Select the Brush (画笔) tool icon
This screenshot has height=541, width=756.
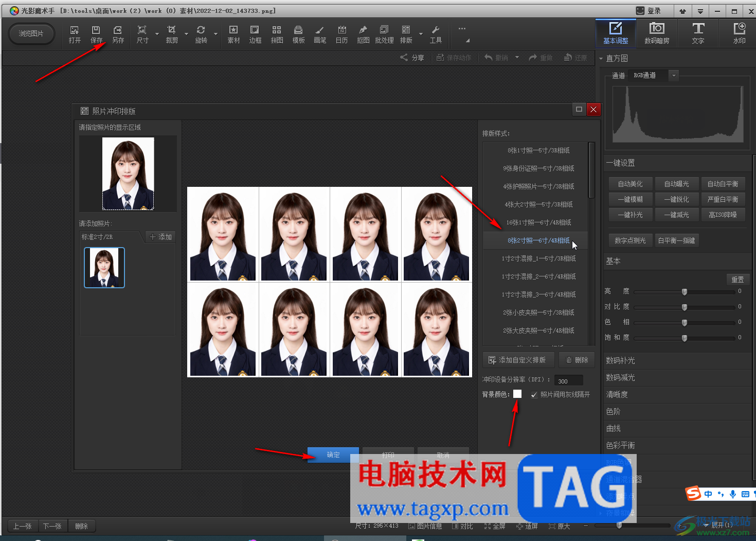tap(319, 34)
